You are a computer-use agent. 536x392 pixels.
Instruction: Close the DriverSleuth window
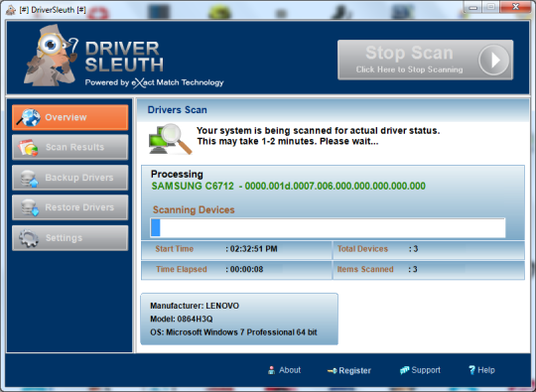[515, 7]
